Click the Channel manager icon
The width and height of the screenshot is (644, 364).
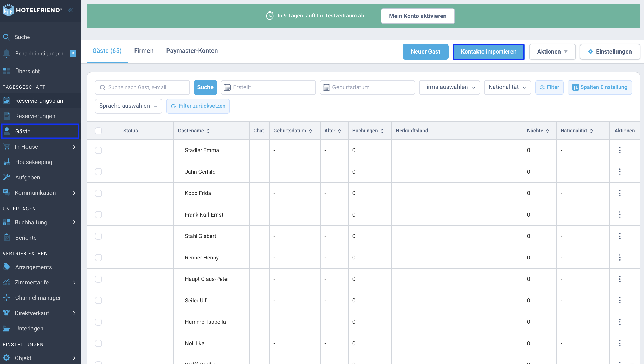point(7,297)
